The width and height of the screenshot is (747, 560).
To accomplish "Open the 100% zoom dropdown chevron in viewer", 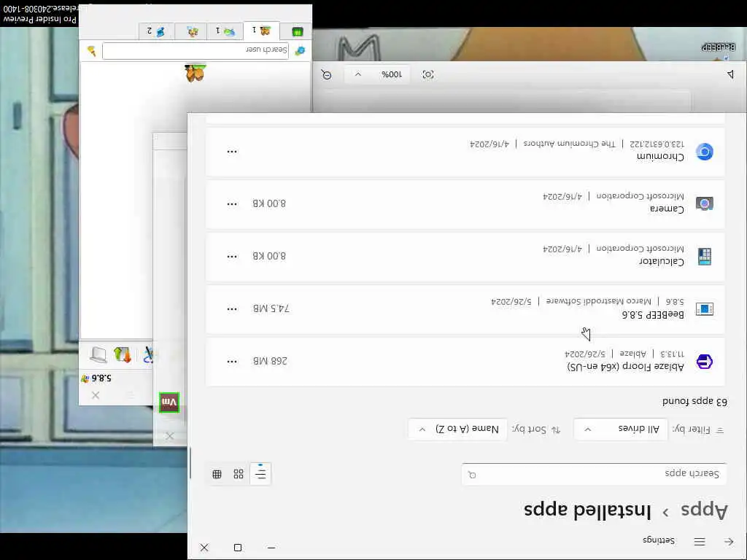I will pos(358,74).
